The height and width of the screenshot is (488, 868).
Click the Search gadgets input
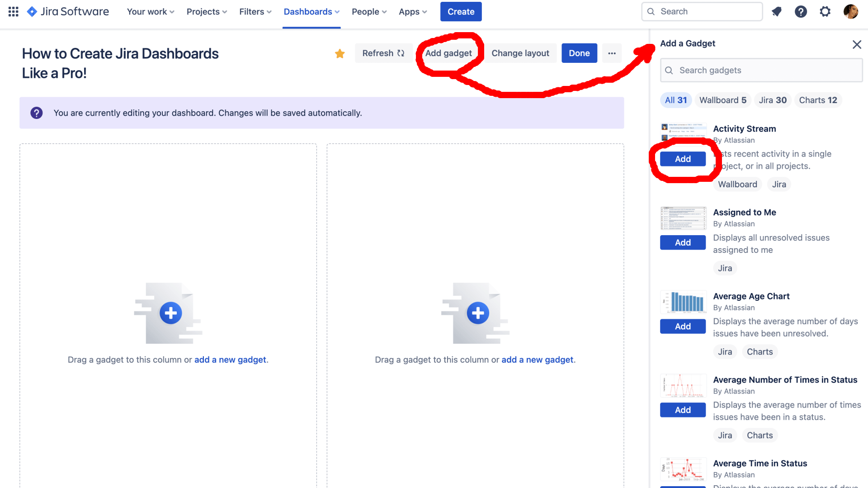point(761,71)
